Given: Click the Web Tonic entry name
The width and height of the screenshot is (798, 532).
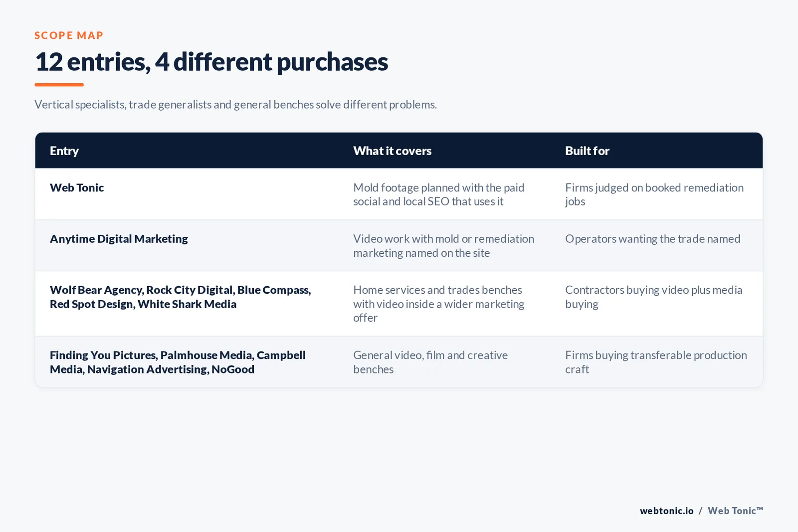Looking at the screenshot, I should tap(77, 187).
